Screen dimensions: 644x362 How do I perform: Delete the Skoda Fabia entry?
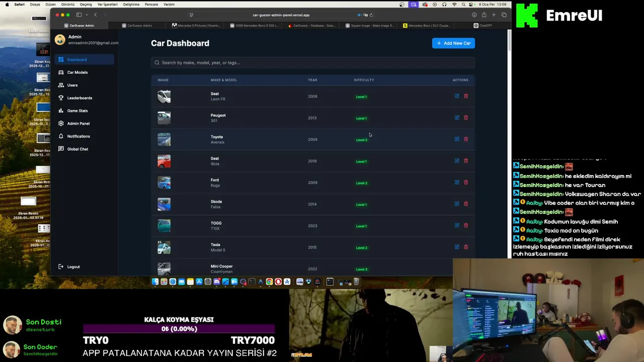(x=466, y=204)
